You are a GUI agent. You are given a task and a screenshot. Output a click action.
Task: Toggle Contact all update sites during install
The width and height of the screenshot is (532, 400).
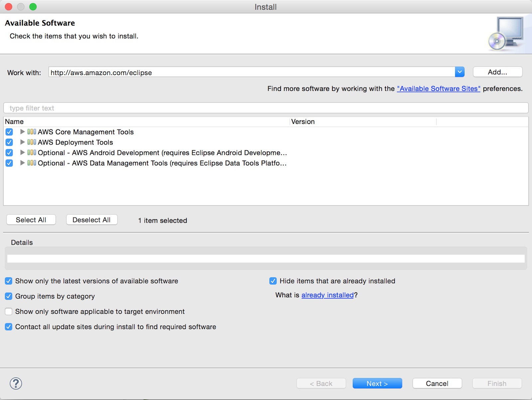click(x=8, y=327)
